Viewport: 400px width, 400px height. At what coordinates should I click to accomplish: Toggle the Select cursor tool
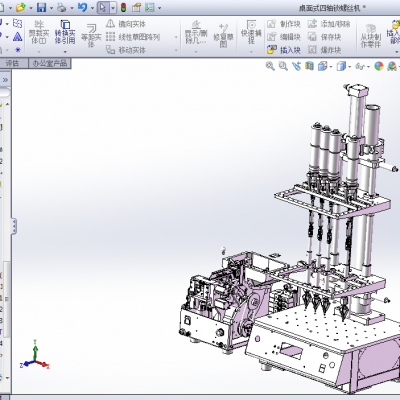click(103, 7)
